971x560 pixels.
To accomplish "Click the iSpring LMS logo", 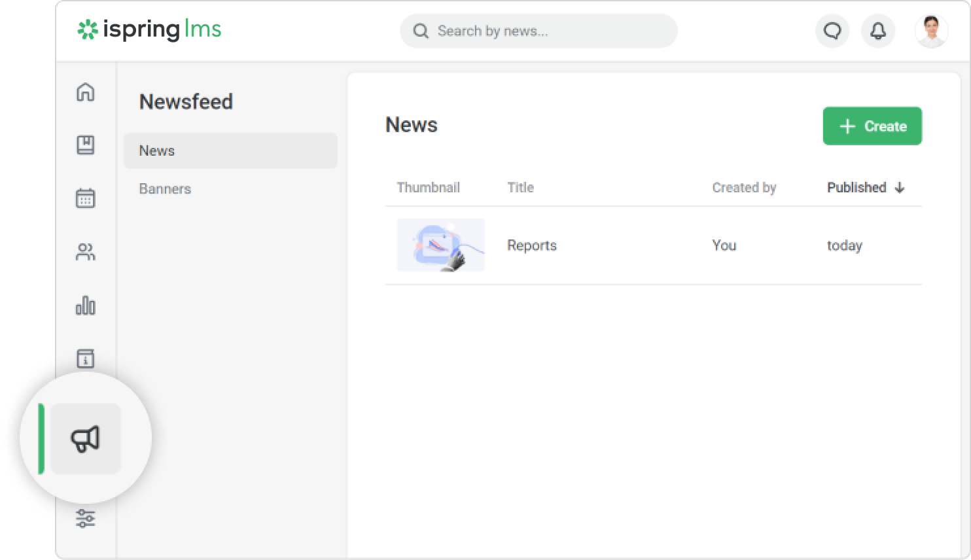I will 150,30.
